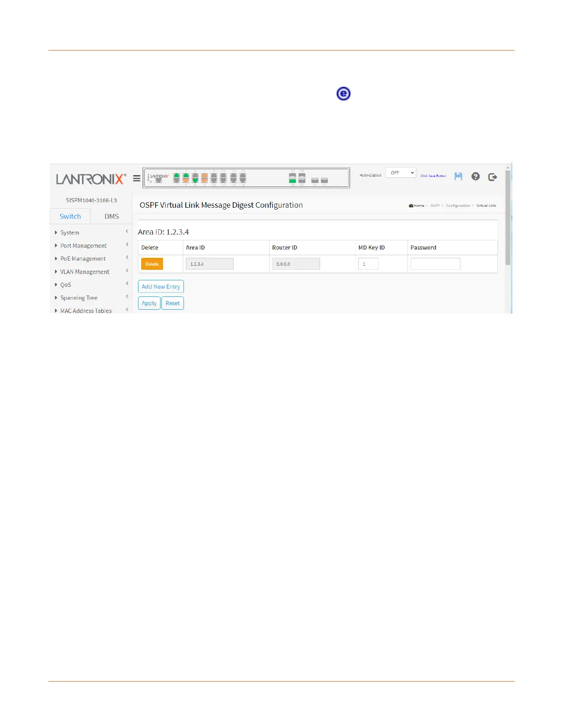Screen dimensions: 563x728
Task: Click the Click Save Button text
Action: click(433, 176)
